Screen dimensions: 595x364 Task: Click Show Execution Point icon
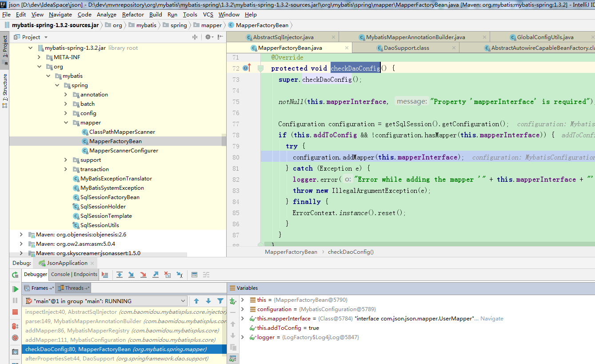coord(105,275)
